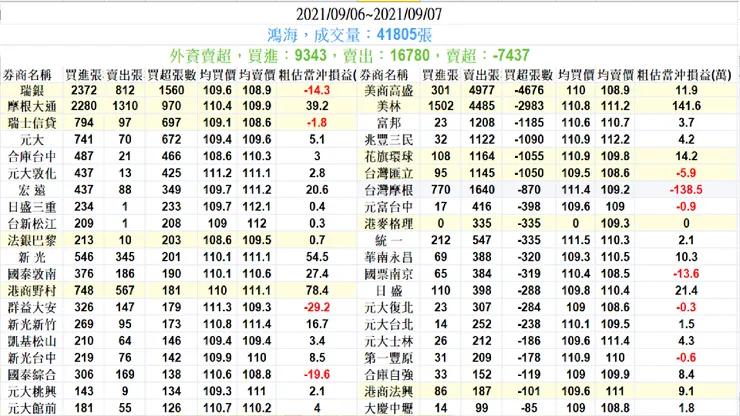The width and height of the screenshot is (740, 416).
Task: Select the 日盛 broker name cell
Action: tap(389, 290)
